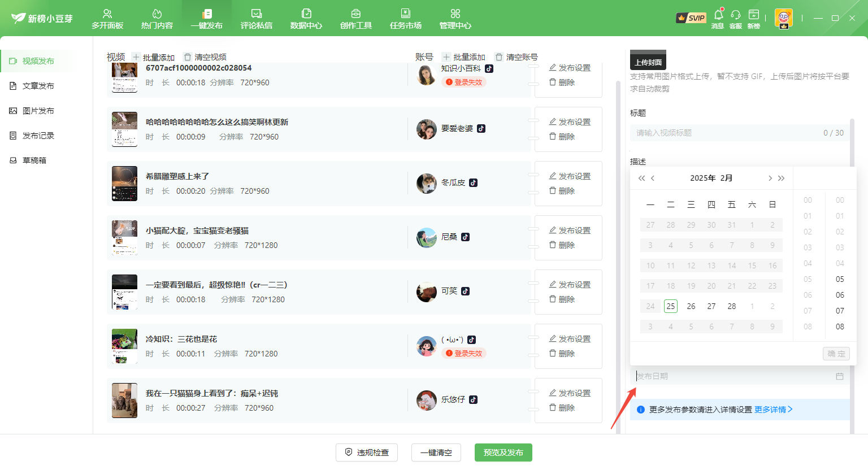Delete the 我在一只猫猫身上 row

pyautogui.click(x=562, y=408)
